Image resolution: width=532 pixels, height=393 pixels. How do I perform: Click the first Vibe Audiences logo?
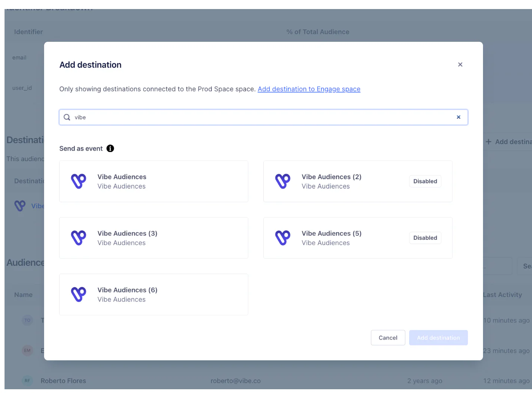pyautogui.click(x=79, y=181)
